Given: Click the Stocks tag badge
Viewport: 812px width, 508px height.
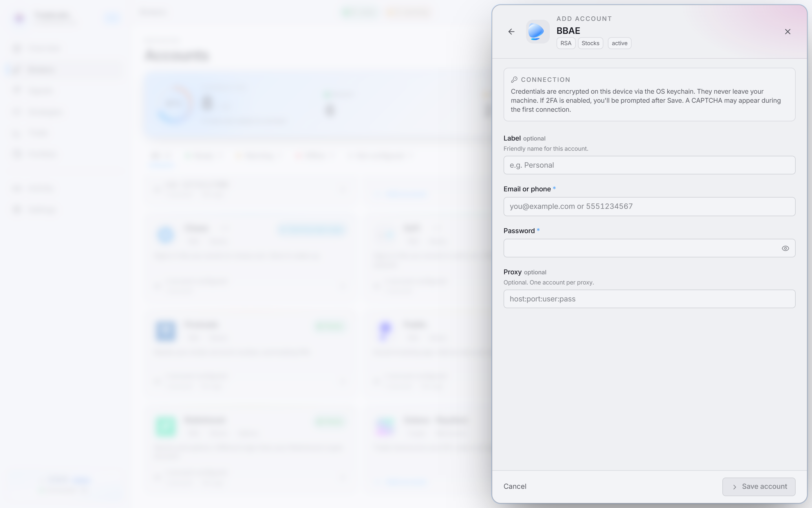Looking at the screenshot, I should tap(590, 43).
